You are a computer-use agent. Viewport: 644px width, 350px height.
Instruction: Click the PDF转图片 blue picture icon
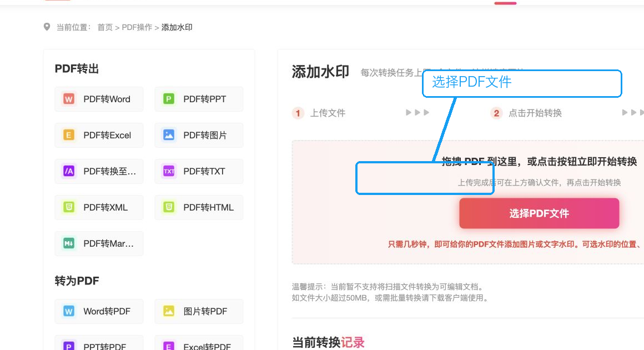click(x=169, y=135)
